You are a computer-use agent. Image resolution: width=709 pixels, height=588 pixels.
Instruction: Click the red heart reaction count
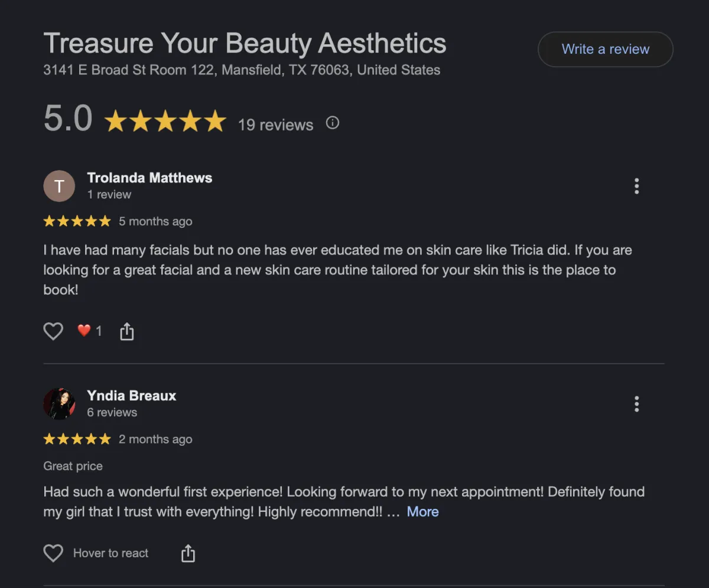click(89, 331)
